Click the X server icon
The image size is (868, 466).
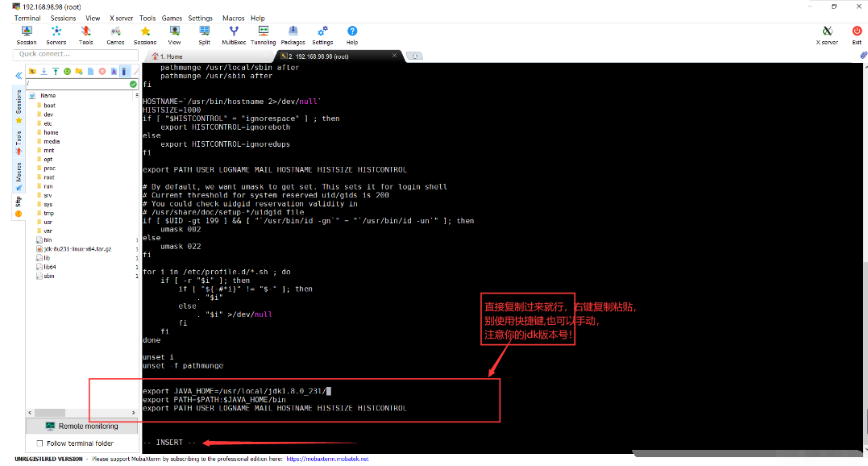(828, 35)
